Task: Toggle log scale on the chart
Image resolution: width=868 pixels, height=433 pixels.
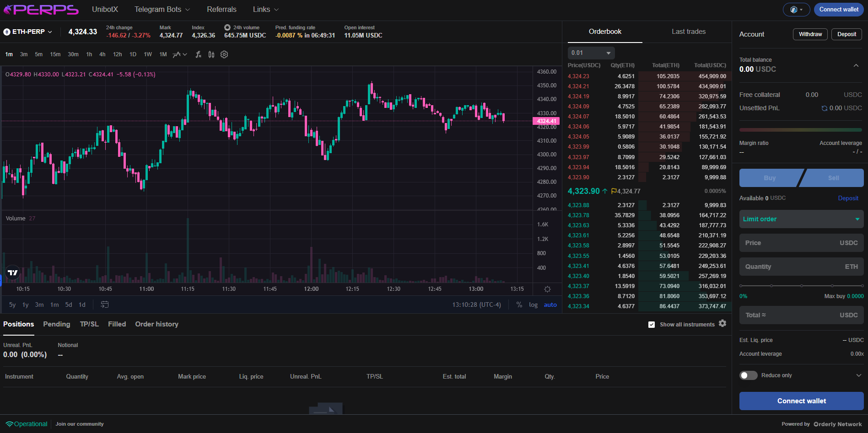Action: 533,305
